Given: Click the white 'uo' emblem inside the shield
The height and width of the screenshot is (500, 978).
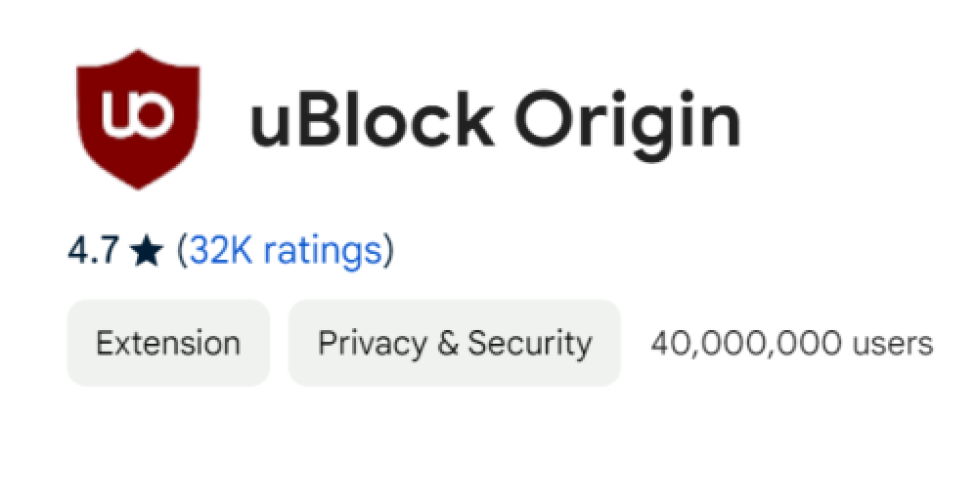Looking at the screenshot, I should pyautogui.click(x=138, y=114).
